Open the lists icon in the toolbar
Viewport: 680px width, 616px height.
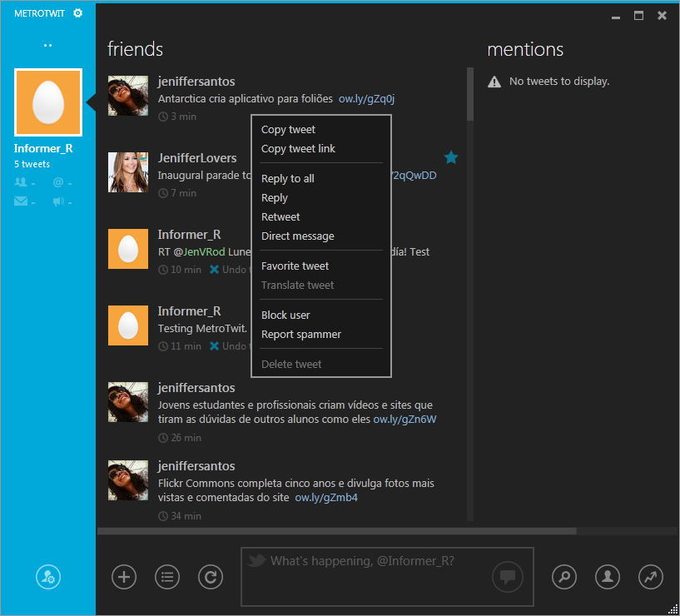click(166, 576)
